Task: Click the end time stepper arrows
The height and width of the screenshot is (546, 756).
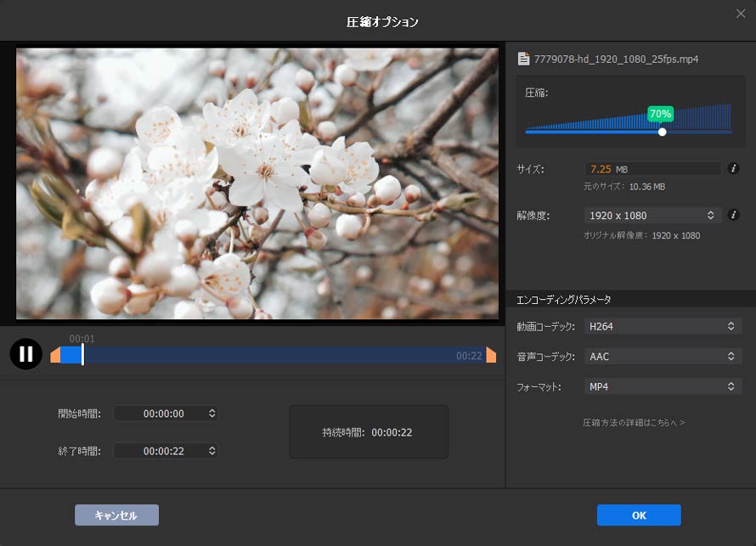Action: 212,451
